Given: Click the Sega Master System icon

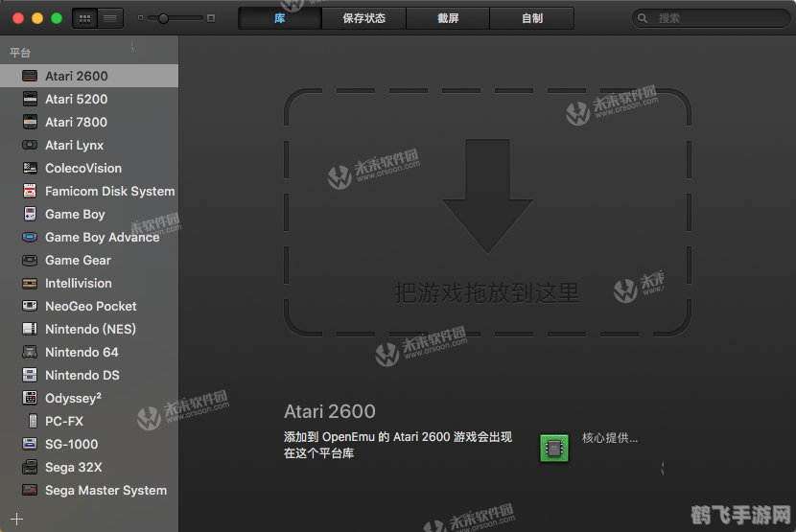Looking at the screenshot, I should (x=30, y=490).
